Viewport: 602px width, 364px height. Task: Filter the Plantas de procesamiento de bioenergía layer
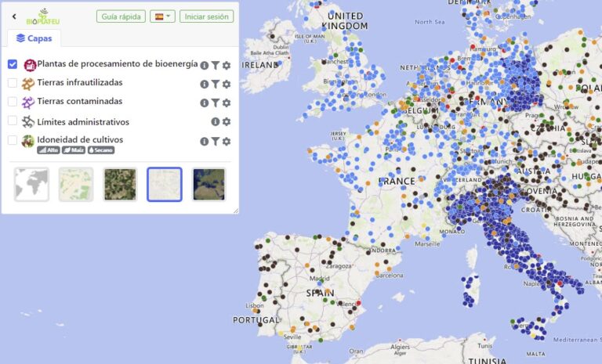click(216, 66)
